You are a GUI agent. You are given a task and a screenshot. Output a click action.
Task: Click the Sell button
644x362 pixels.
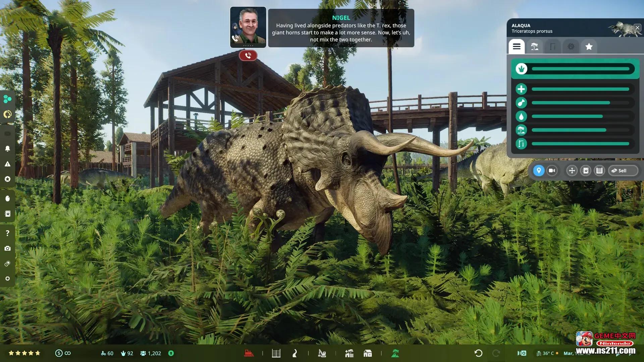623,171
